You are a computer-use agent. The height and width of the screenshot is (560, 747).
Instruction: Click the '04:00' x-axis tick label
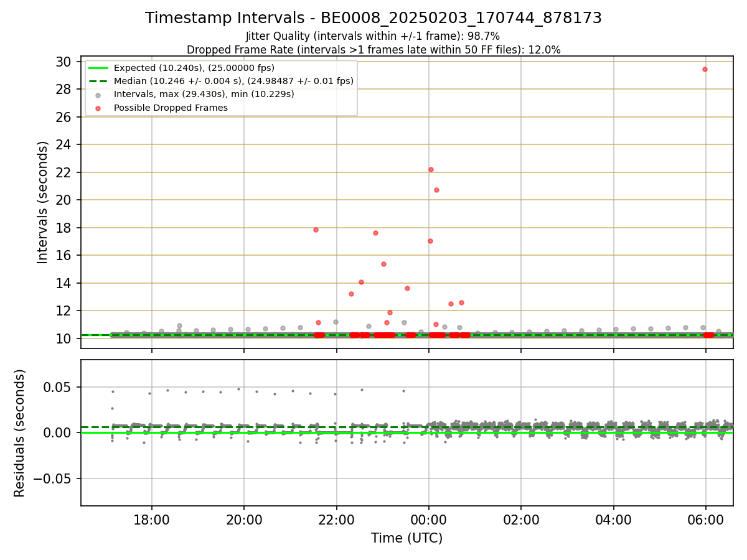click(614, 520)
